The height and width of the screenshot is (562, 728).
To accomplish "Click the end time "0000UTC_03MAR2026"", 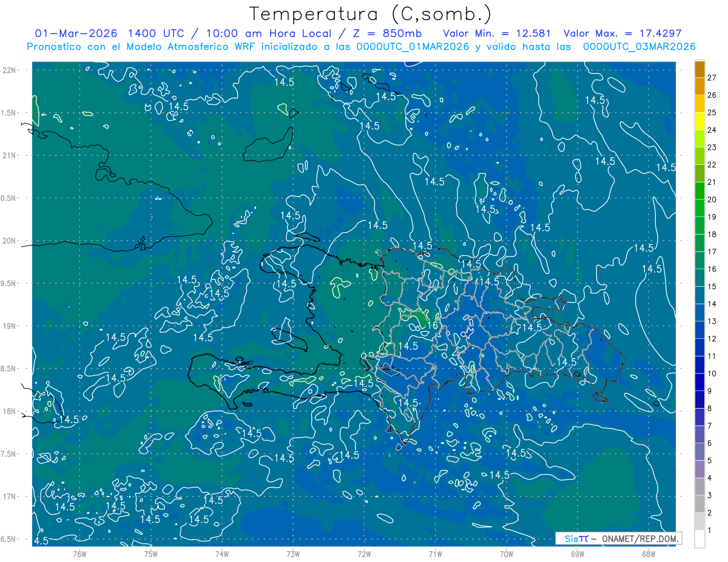I will click(x=639, y=47).
